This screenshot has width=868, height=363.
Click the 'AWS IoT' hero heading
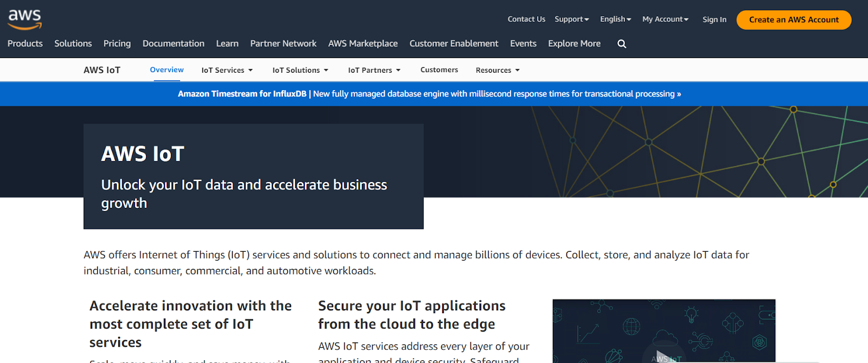[x=143, y=154]
